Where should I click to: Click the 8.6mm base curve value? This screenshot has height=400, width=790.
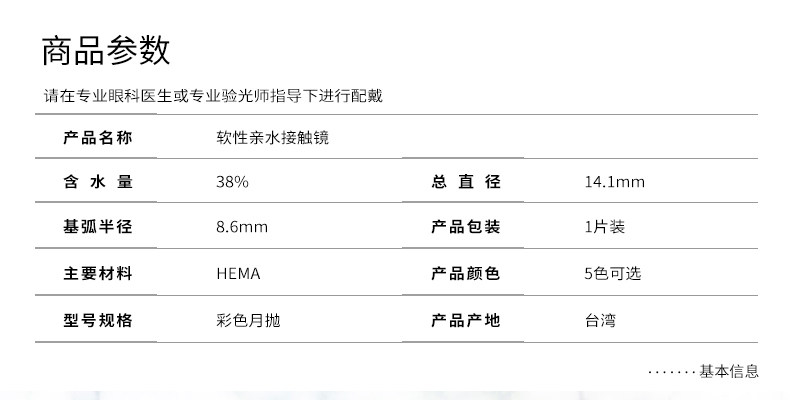(242, 227)
